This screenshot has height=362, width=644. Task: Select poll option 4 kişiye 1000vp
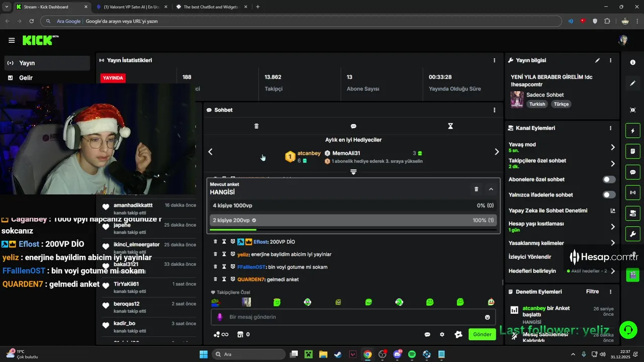[x=353, y=206]
